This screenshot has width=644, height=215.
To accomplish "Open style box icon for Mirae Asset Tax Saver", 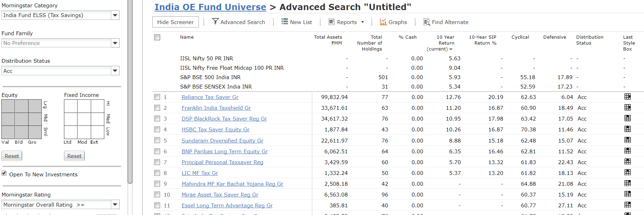I will point(627,194).
